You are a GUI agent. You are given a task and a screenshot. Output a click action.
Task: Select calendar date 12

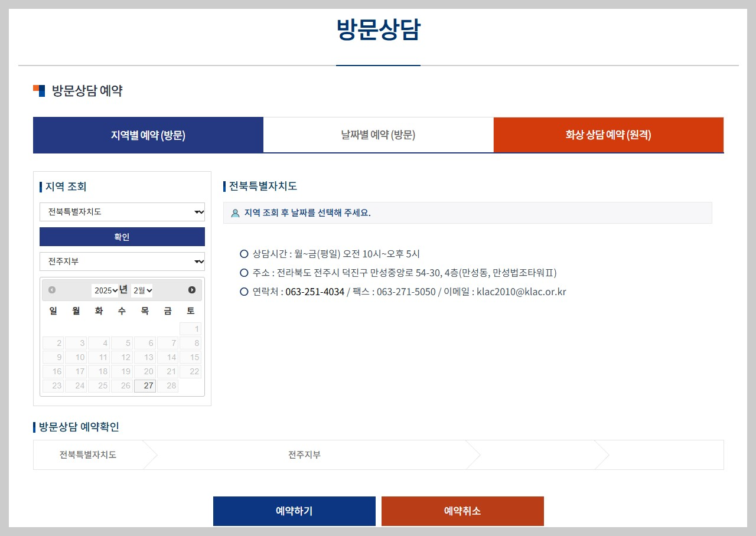pos(122,357)
